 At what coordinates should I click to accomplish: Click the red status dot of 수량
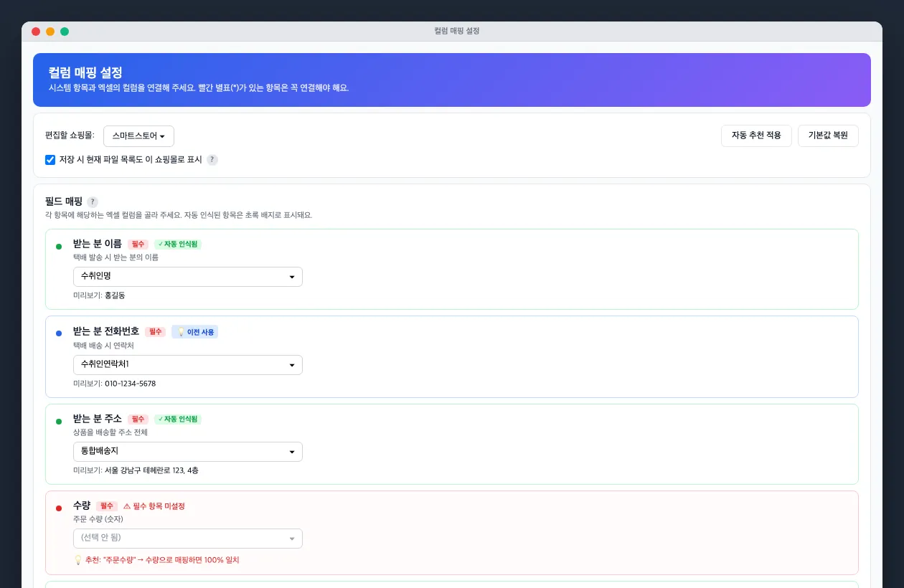click(59, 508)
